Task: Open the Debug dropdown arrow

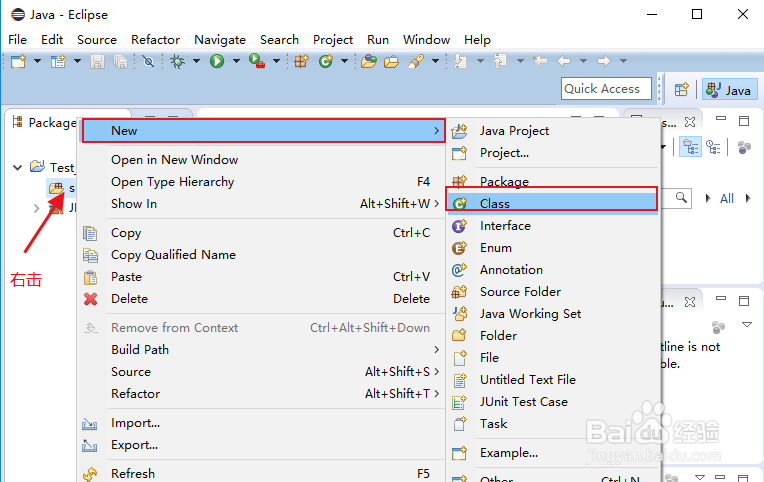Action: (x=196, y=61)
